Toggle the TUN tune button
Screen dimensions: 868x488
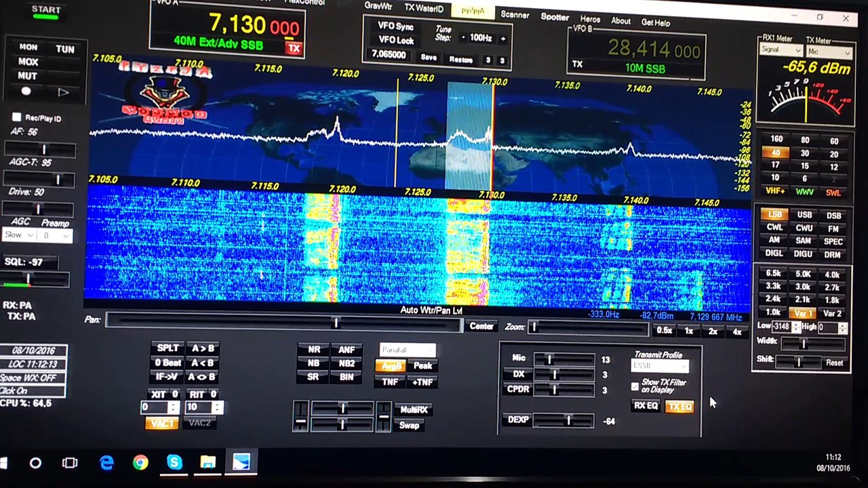point(65,49)
